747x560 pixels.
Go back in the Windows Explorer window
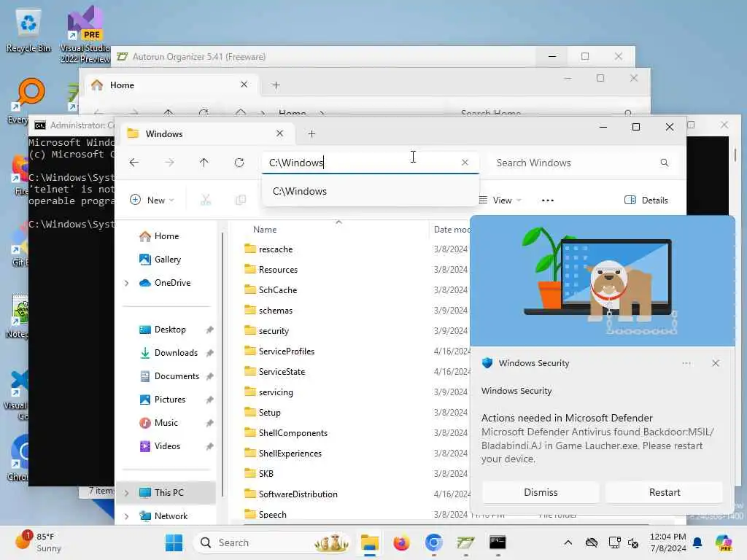[x=134, y=163]
